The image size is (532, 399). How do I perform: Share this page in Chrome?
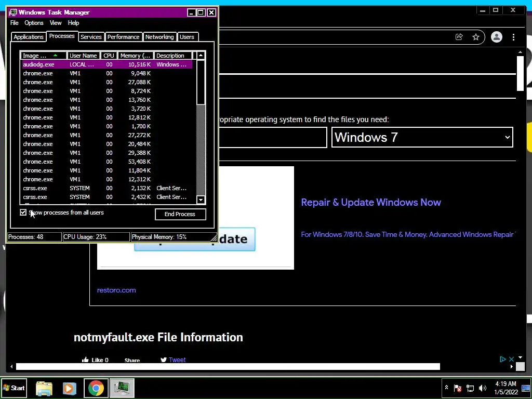(459, 37)
